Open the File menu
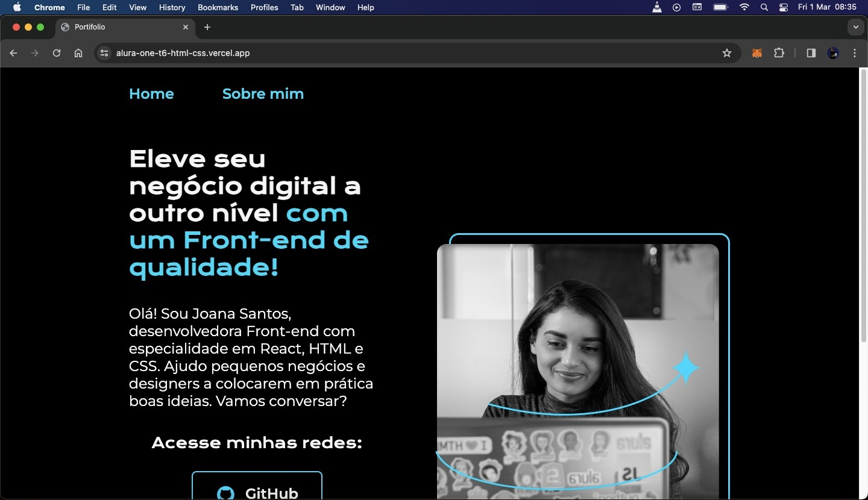 pos(84,7)
